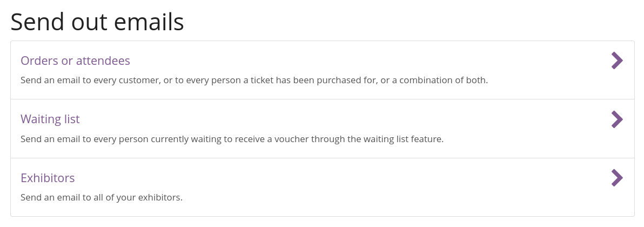Select the Exhibitors title link
The width and height of the screenshot is (644, 227).
[x=48, y=178]
